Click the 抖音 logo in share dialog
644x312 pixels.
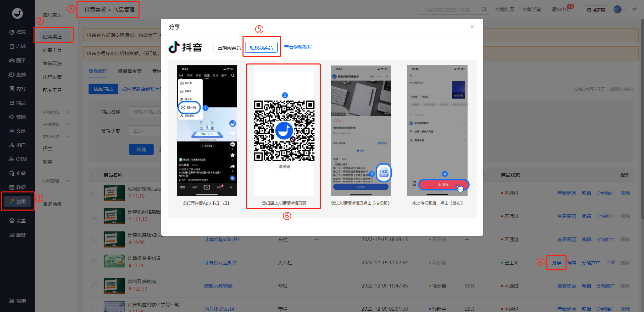click(x=185, y=47)
